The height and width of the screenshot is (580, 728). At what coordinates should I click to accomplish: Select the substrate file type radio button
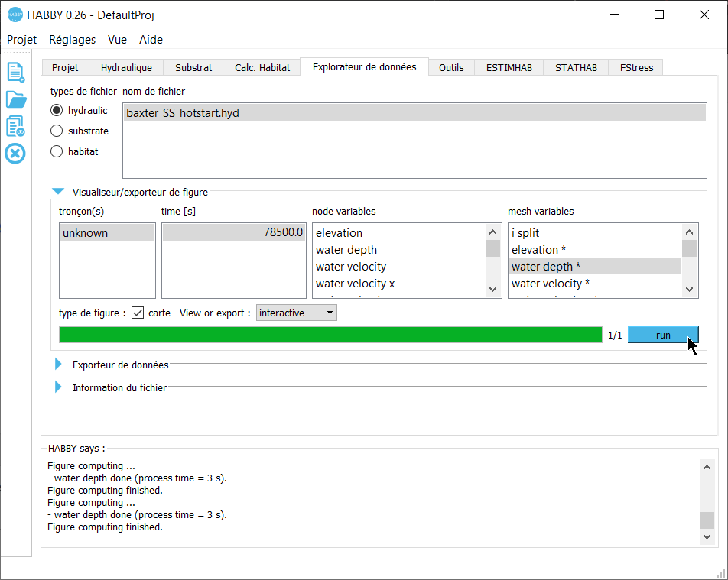pos(57,131)
